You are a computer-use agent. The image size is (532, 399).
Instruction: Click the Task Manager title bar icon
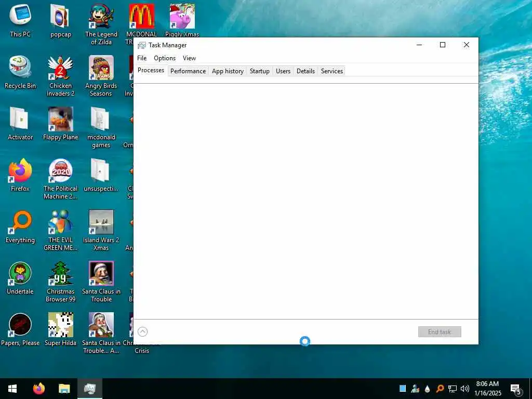click(141, 45)
